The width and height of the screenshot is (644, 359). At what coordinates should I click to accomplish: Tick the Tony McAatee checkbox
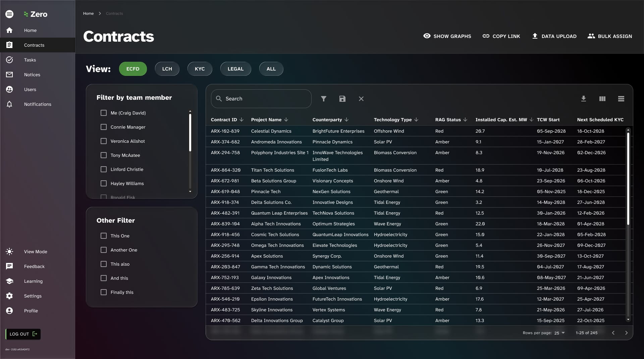pyautogui.click(x=104, y=155)
